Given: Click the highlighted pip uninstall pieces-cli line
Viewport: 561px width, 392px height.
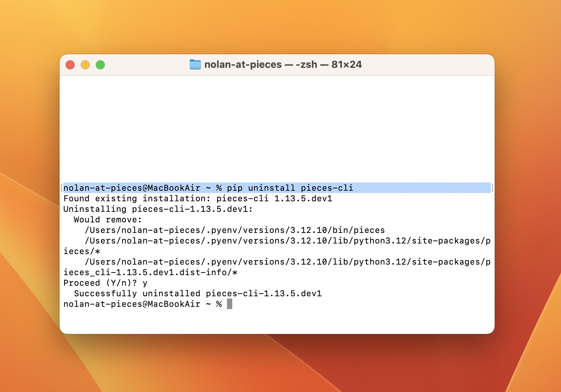Looking at the screenshot, I should pos(277,188).
